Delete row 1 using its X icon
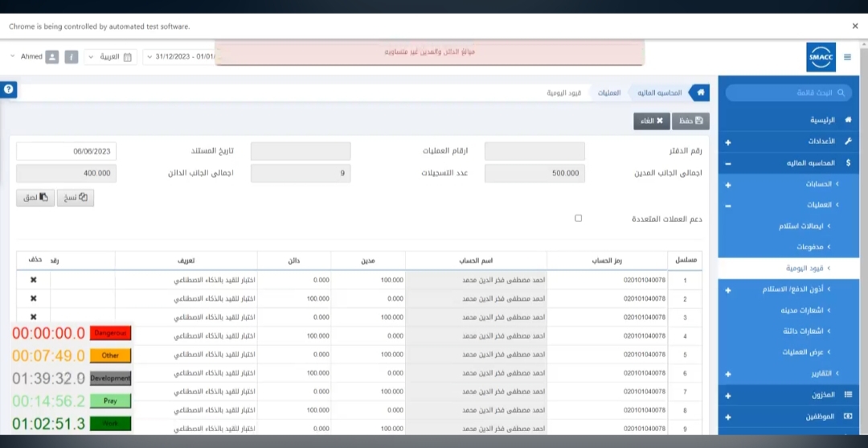Viewport: 868px width, 448px height. pos(34,280)
